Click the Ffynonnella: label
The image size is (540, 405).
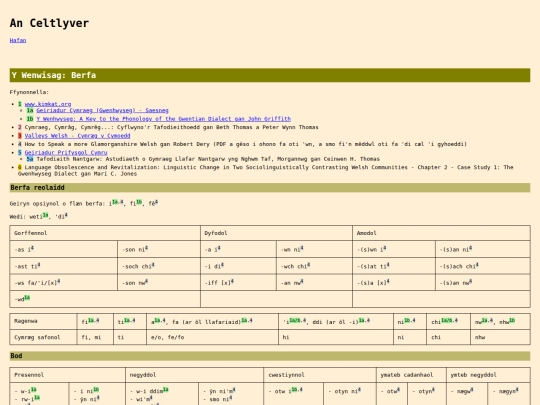coord(29,92)
